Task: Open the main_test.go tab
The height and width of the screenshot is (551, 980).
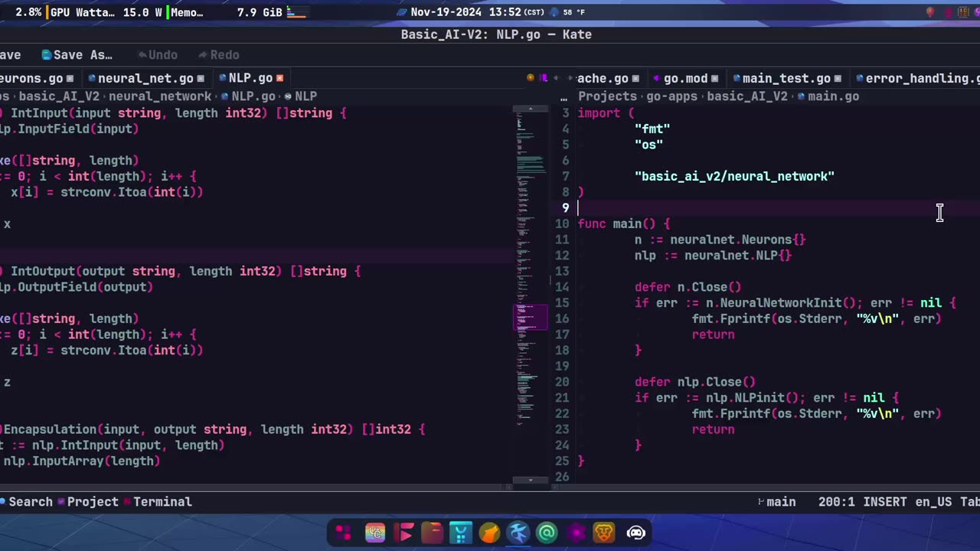Action: [786, 78]
